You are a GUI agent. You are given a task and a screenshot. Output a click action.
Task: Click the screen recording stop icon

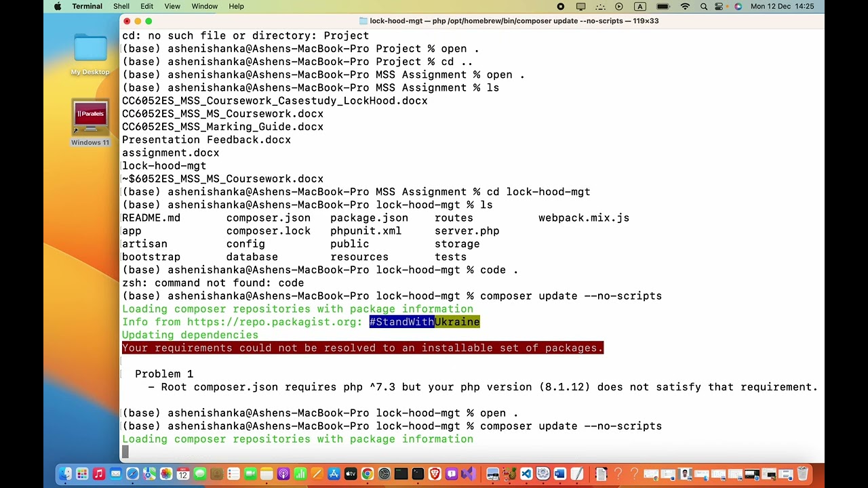(x=560, y=6)
